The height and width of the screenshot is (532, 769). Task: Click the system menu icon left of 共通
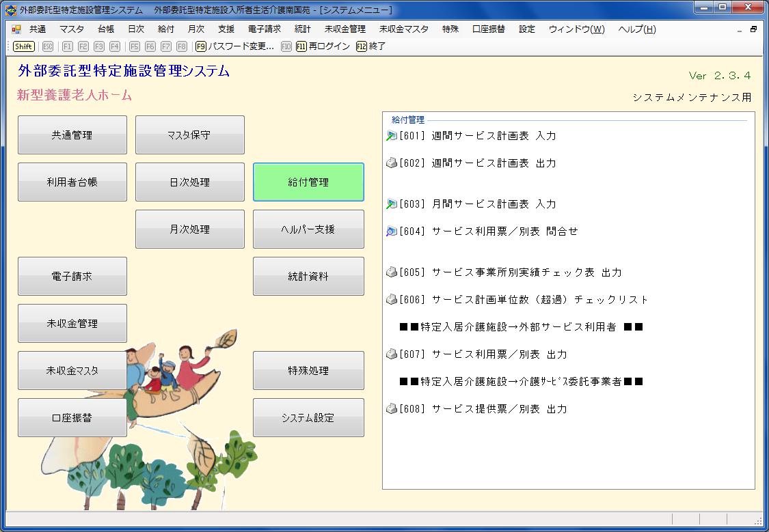[x=16, y=29]
